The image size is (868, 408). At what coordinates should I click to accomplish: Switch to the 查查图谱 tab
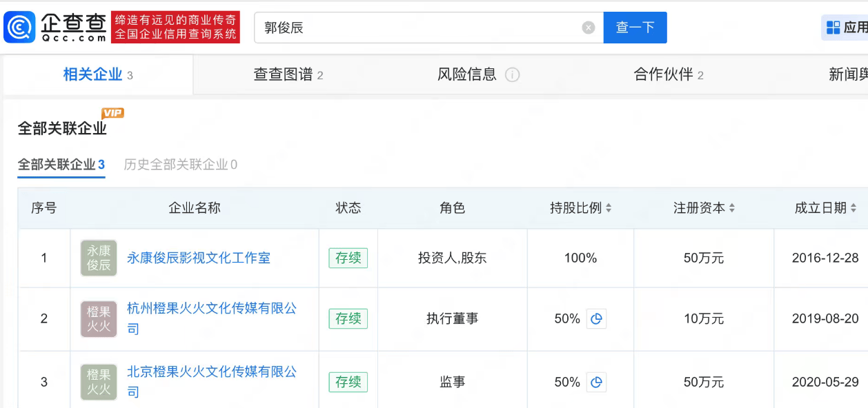tap(288, 75)
